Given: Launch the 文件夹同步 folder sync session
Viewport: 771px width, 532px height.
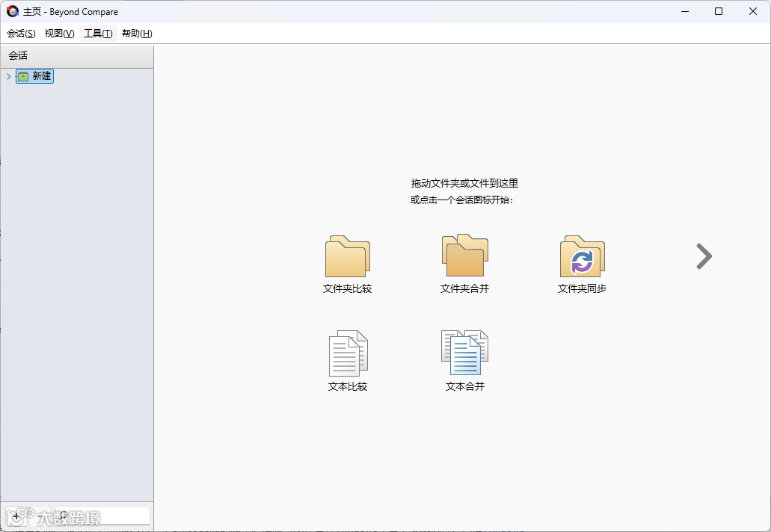Looking at the screenshot, I should point(583,265).
